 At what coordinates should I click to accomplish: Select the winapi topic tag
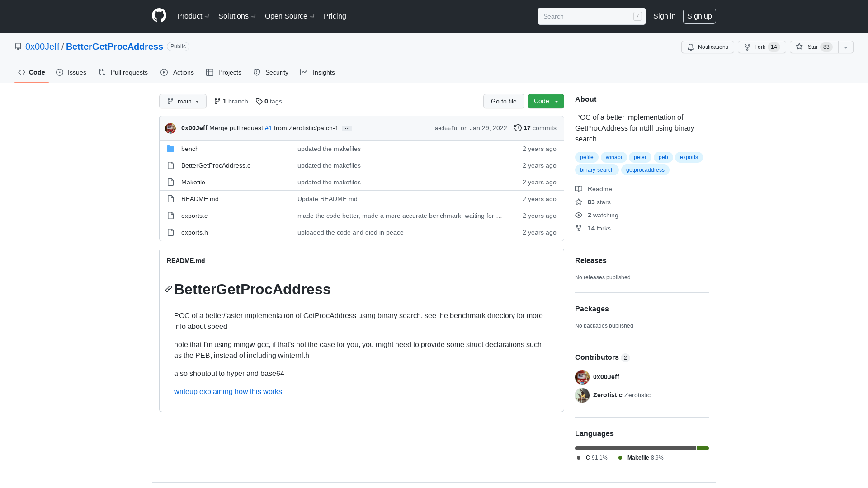point(613,157)
